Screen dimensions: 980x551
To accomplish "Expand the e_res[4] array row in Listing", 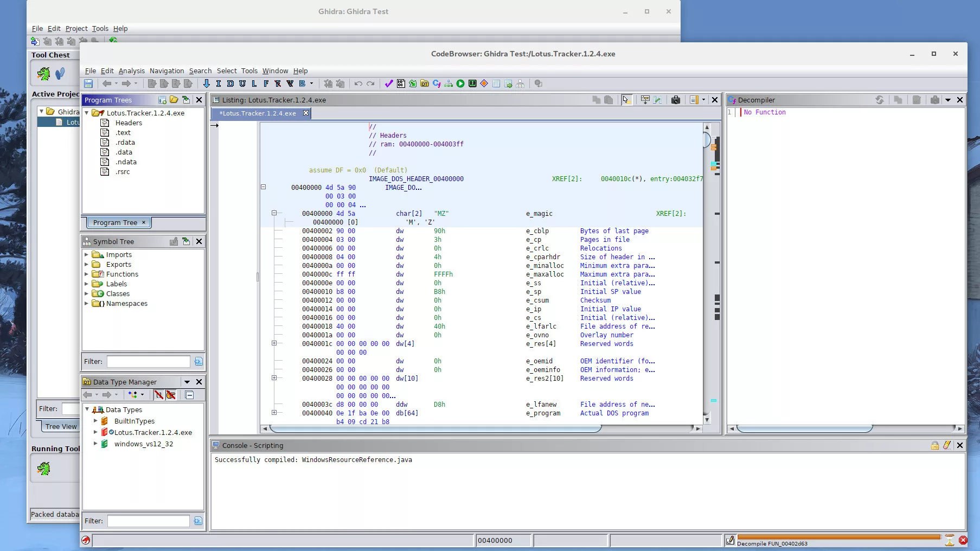I will [274, 343].
